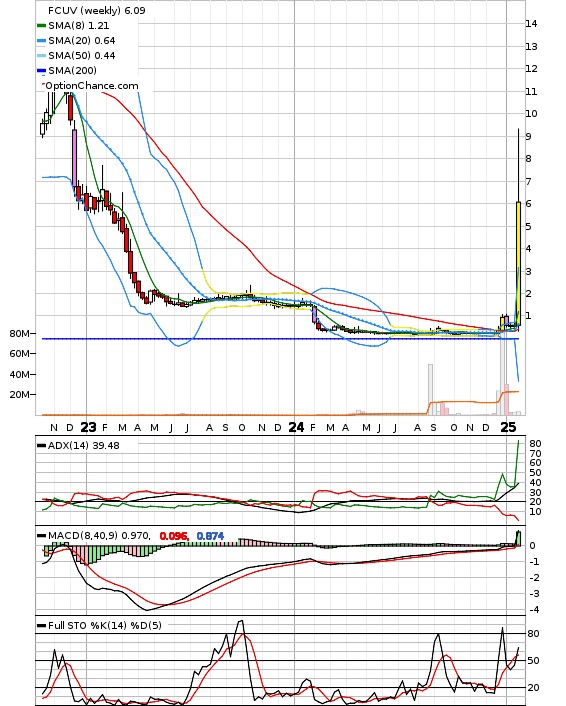Click the OptionChance.com watermark text
Viewport: 566px width, 706px height.
coord(92,86)
